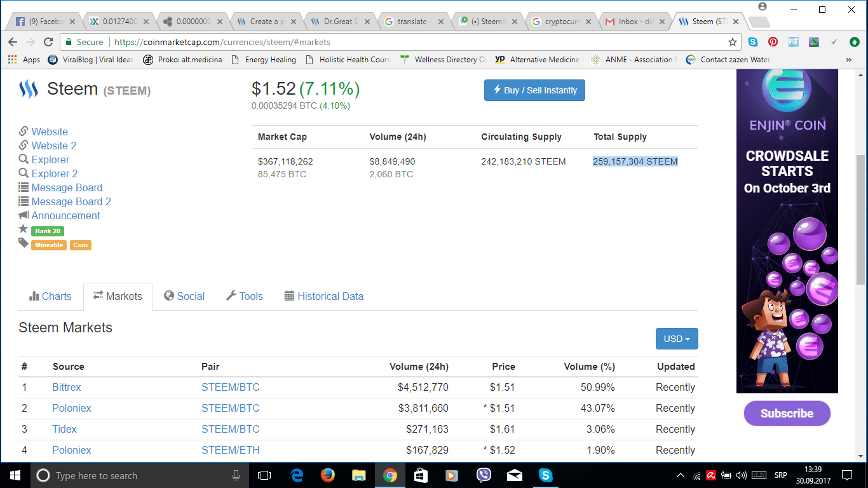This screenshot has width=868, height=488.
Task: Open the STEEM/ETH pair link
Action: click(231, 450)
